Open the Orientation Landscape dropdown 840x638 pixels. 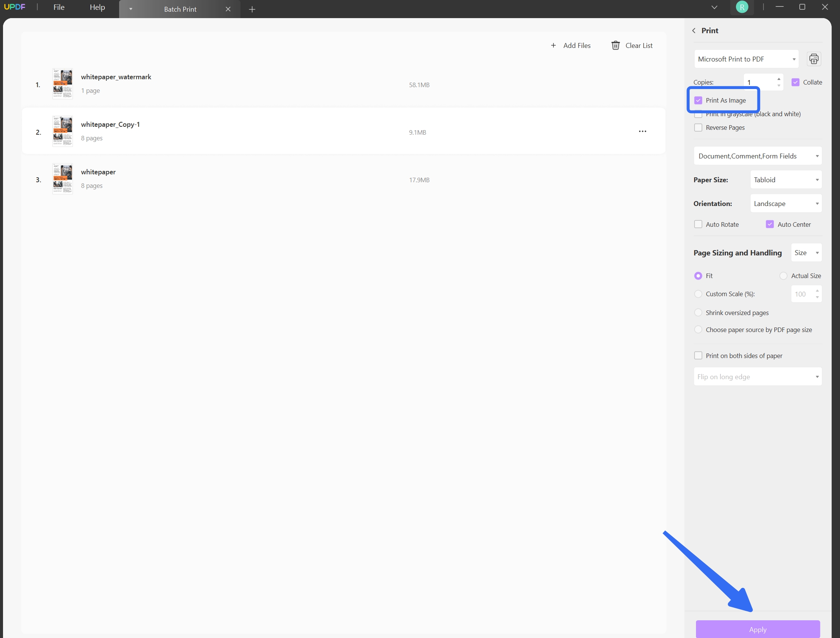coord(785,204)
